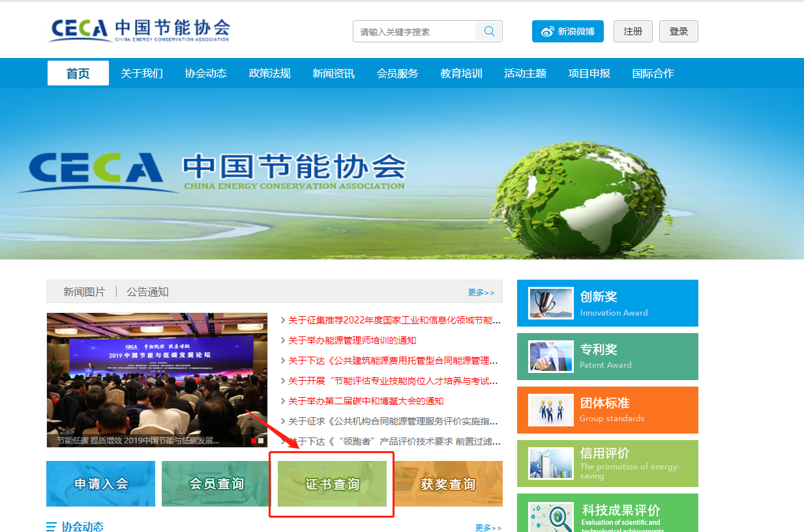Image resolution: width=804 pixels, height=532 pixels.
Task: Open notice about 公共建筑能源费用托管型合同能源管理
Action: click(x=395, y=361)
